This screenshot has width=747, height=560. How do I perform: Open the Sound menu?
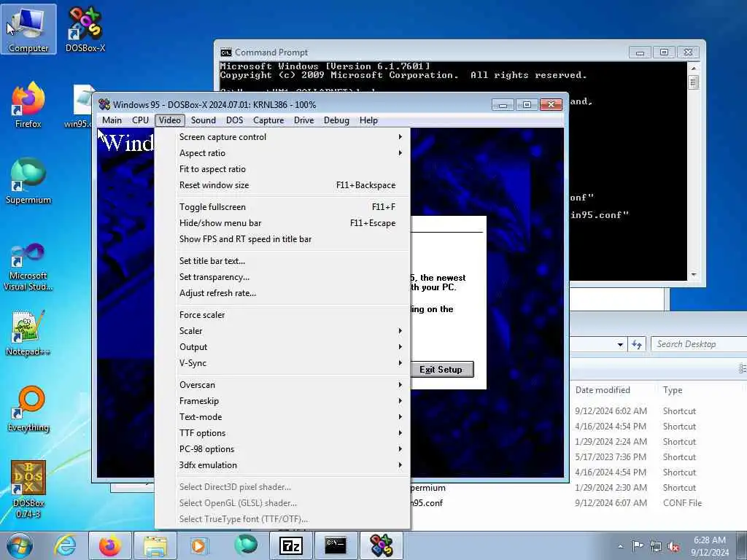click(204, 120)
